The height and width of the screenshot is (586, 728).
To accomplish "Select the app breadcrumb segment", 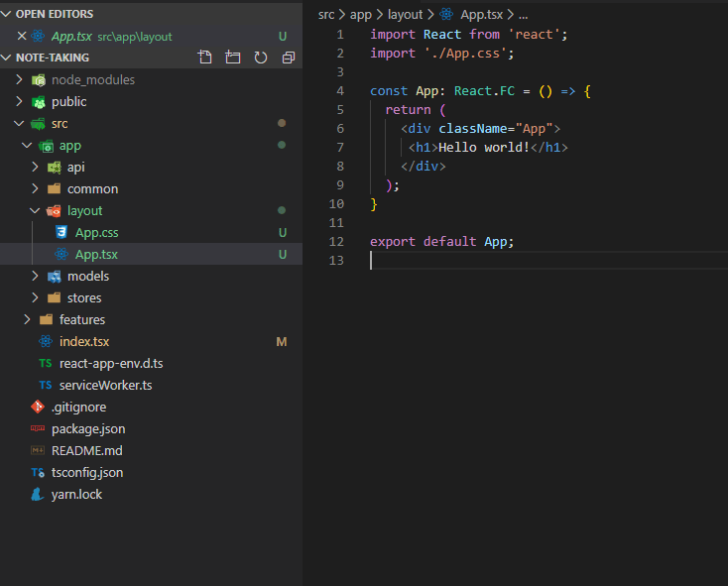I will pyautogui.click(x=361, y=15).
